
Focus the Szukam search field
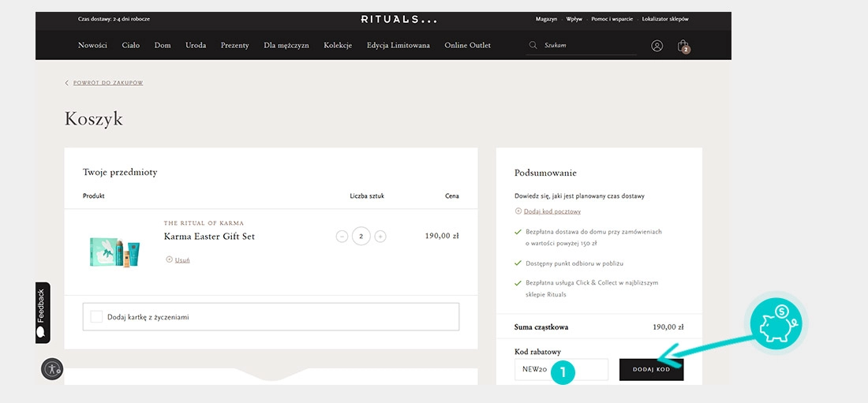(582, 46)
